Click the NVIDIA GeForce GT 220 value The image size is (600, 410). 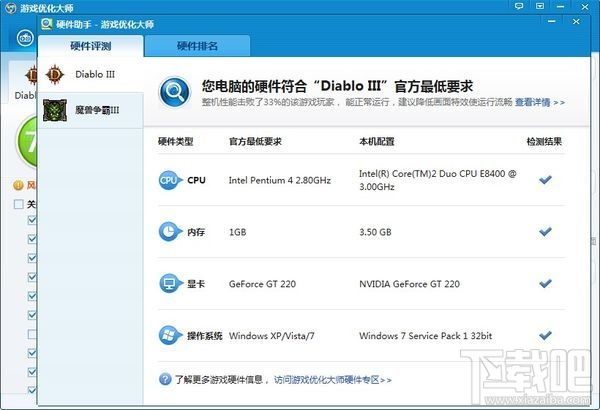409,284
